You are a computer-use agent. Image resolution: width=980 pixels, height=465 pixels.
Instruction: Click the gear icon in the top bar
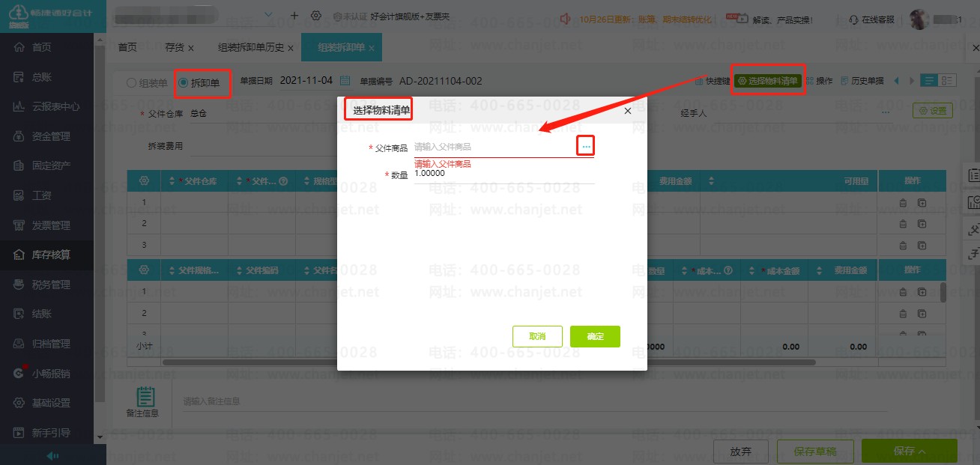(x=316, y=16)
